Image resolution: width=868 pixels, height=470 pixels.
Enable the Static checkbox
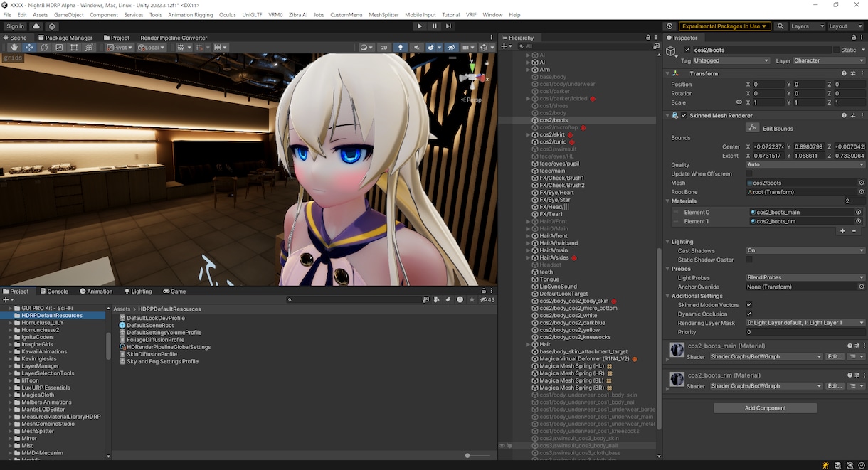tap(835, 50)
